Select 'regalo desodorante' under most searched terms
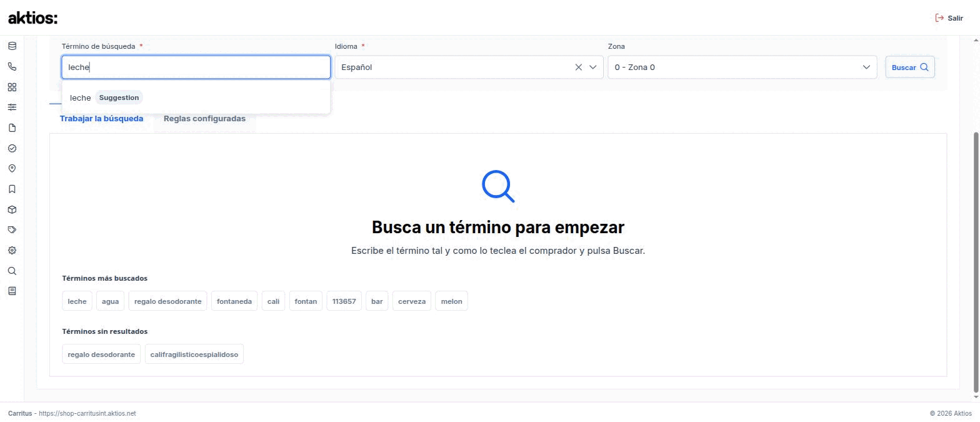980x422 pixels. click(167, 301)
